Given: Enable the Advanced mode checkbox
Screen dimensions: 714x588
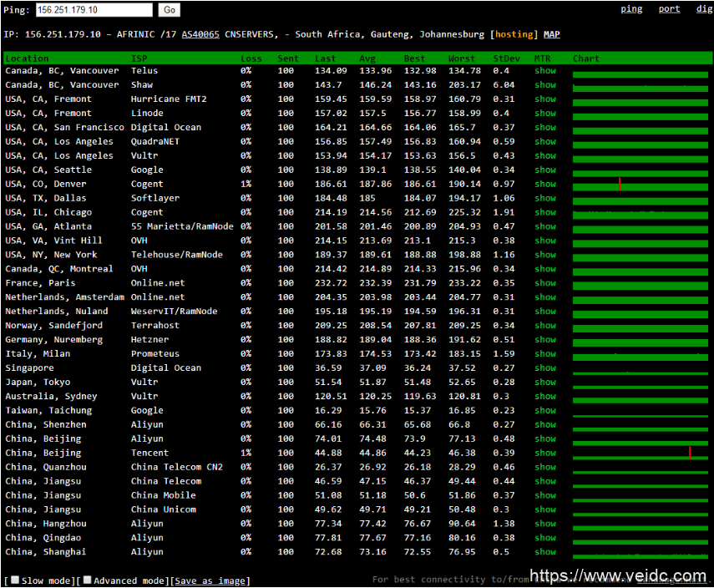Looking at the screenshot, I should coord(88,580).
